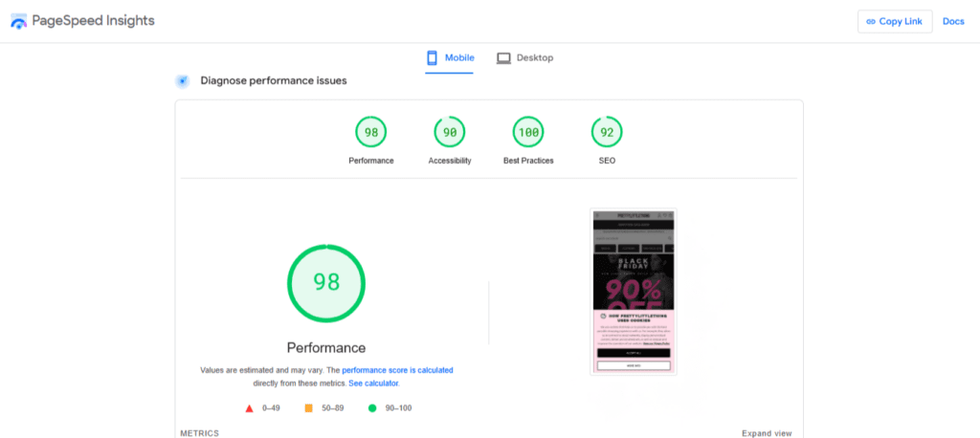Screen dimensions: 980x438
Task: Click the mobile page screenshot thumbnail
Action: pos(633,292)
